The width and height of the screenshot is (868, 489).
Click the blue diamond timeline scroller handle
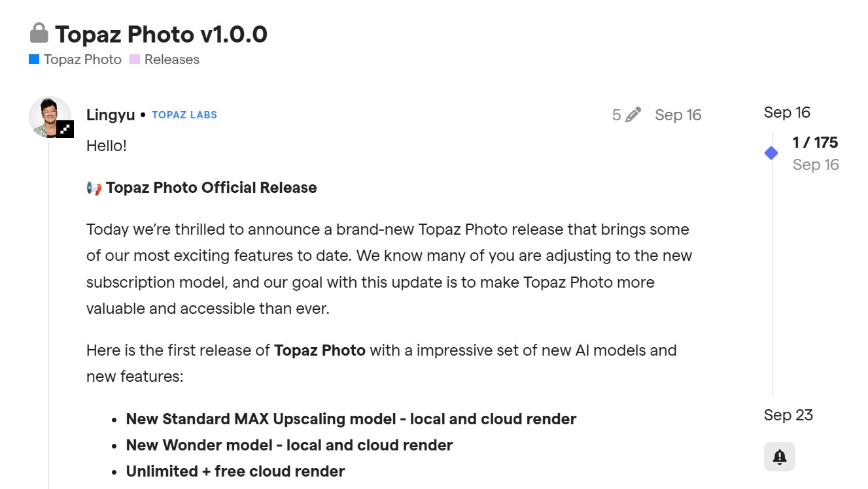click(x=771, y=153)
